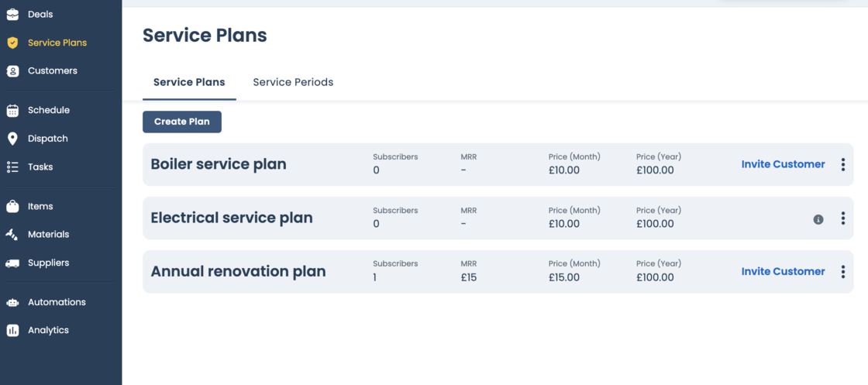The width and height of the screenshot is (868, 385).
Task: Invite Customer to Boiler service plan
Action: (783, 164)
